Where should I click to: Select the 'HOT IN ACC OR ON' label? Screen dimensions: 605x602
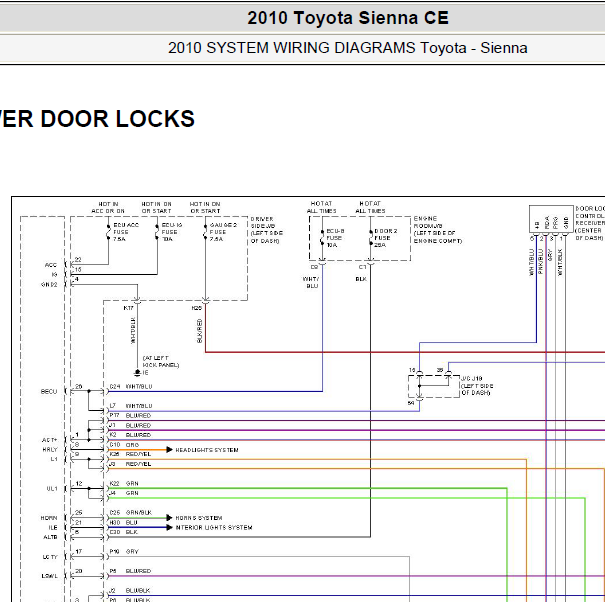pos(108,208)
